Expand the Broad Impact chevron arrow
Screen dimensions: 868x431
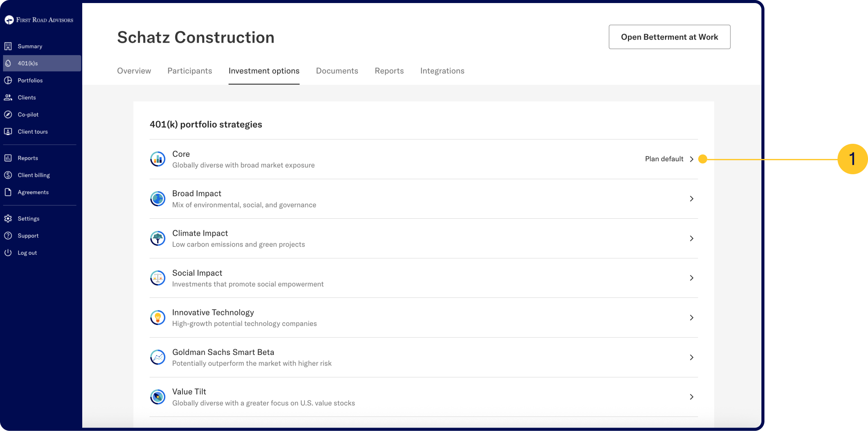pyautogui.click(x=691, y=199)
